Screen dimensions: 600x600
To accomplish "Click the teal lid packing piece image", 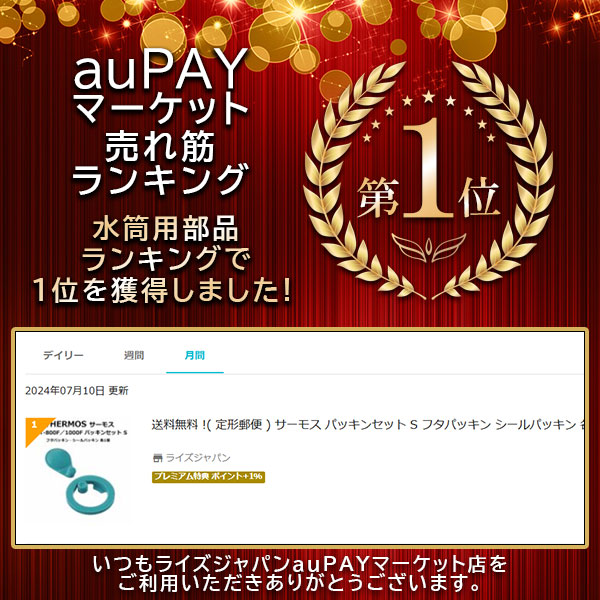I will (61, 463).
